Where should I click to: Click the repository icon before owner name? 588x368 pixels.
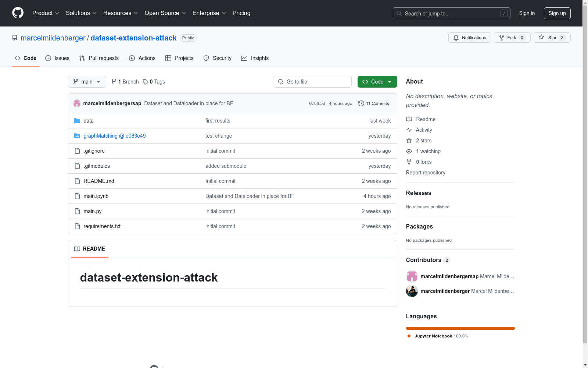15,38
